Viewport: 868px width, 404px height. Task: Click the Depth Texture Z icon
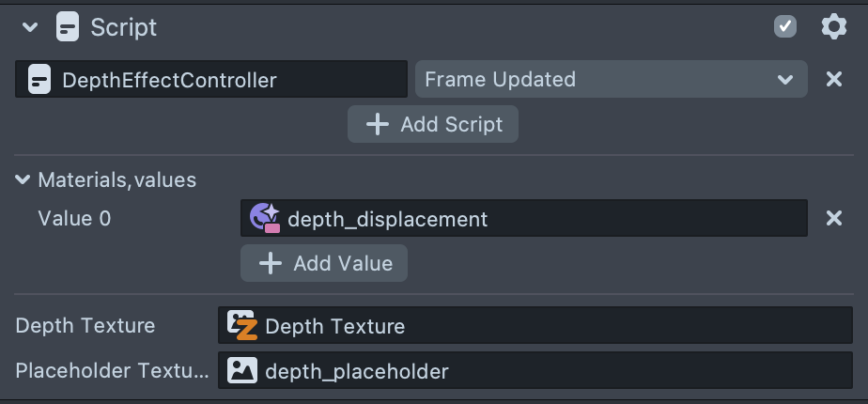242,326
